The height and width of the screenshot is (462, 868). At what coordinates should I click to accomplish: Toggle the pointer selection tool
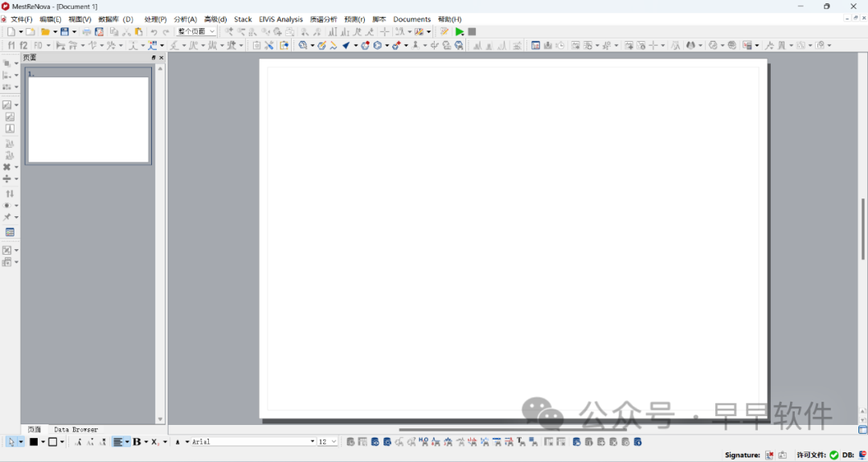tap(10, 442)
